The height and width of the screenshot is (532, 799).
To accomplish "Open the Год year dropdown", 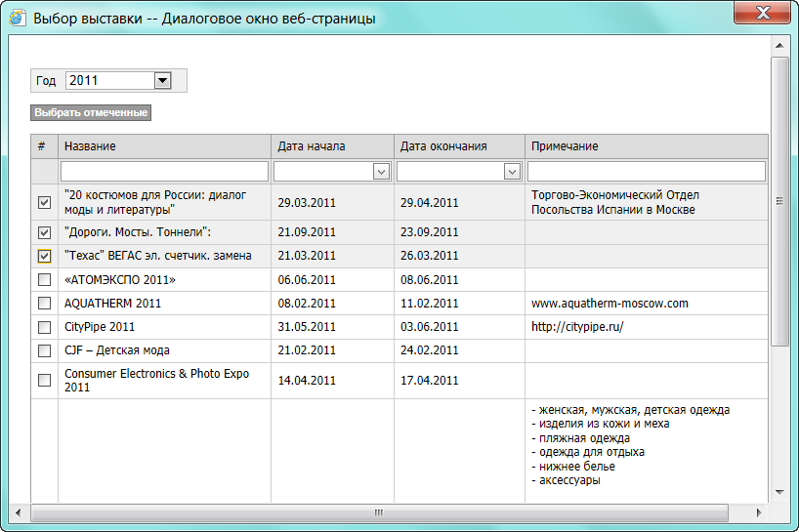I will point(162,81).
